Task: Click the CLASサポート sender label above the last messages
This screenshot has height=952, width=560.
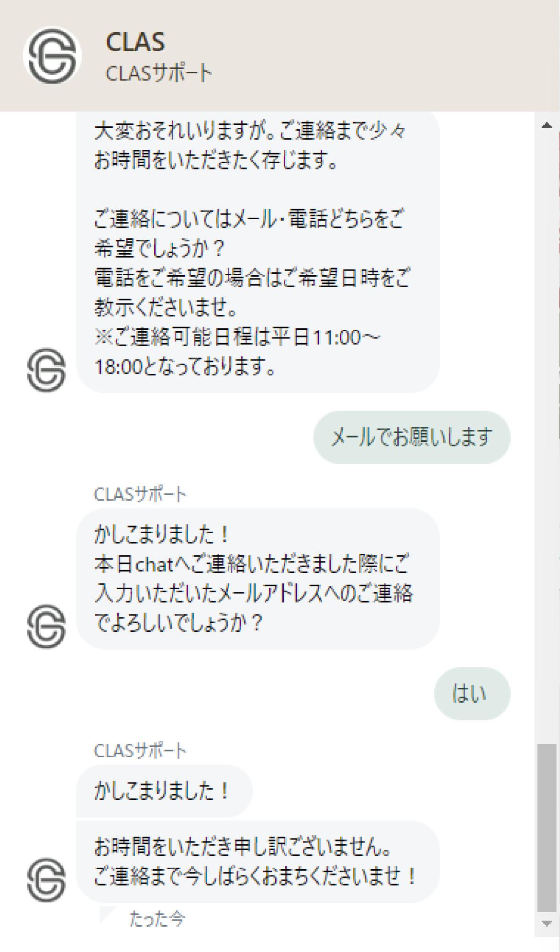Action: pyautogui.click(x=140, y=750)
